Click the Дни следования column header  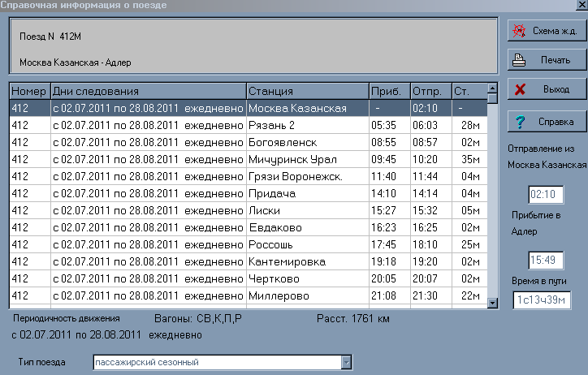tap(149, 91)
